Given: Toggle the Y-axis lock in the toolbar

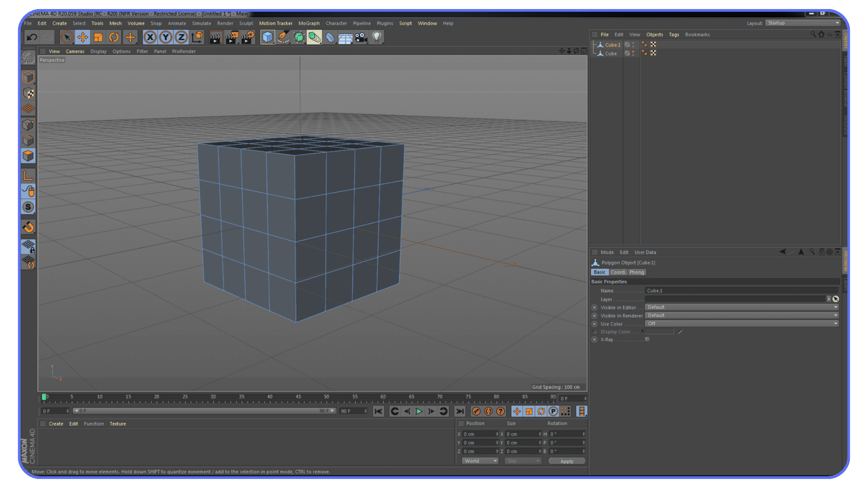Looking at the screenshot, I should [165, 37].
